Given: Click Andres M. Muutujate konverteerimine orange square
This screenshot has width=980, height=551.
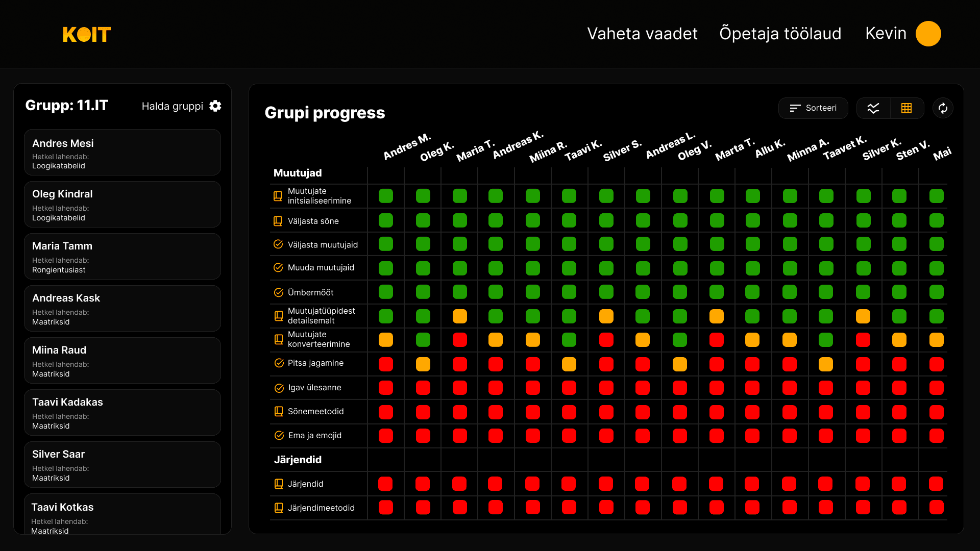Looking at the screenshot, I should tap(386, 340).
